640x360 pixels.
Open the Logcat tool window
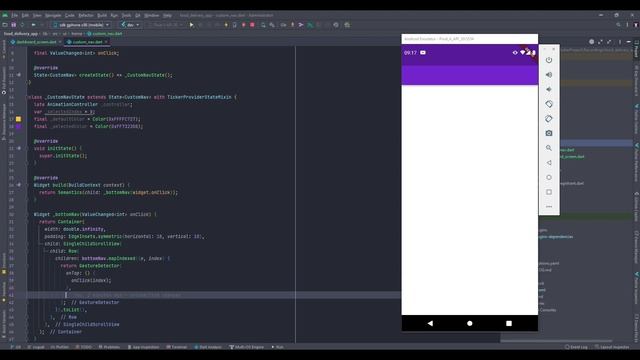(x=36, y=347)
